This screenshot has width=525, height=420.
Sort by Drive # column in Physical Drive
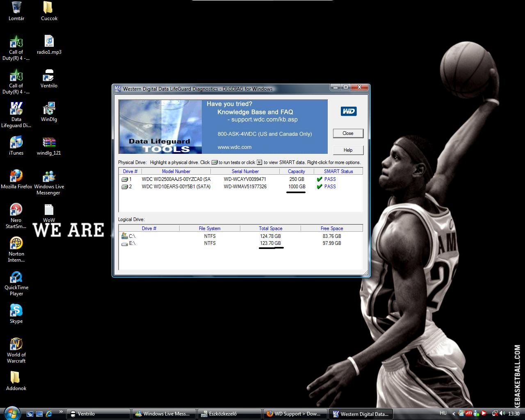click(x=130, y=171)
